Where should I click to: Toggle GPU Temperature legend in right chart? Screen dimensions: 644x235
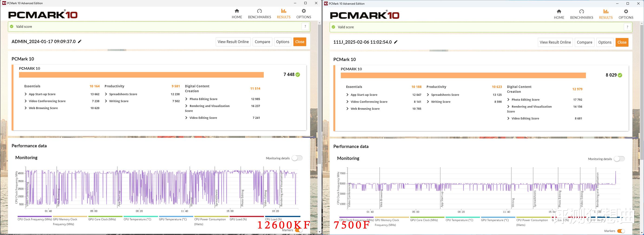pos(498,219)
